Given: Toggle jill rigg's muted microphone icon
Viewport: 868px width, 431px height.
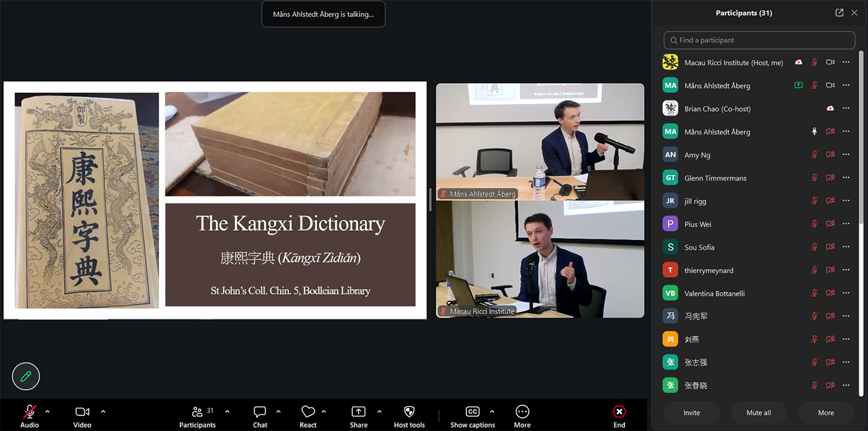Looking at the screenshot, I should pos(815,201).
